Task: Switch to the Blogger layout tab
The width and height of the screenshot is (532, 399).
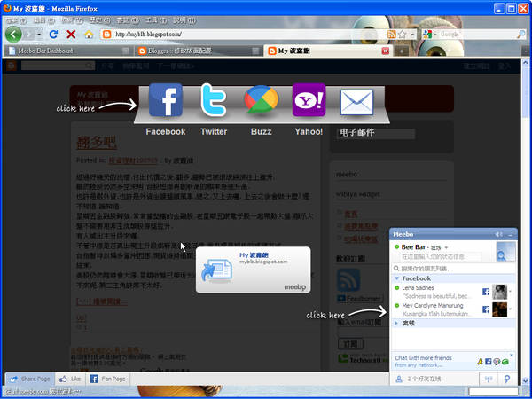Action: pyautogui.click(x=198, y=51)
